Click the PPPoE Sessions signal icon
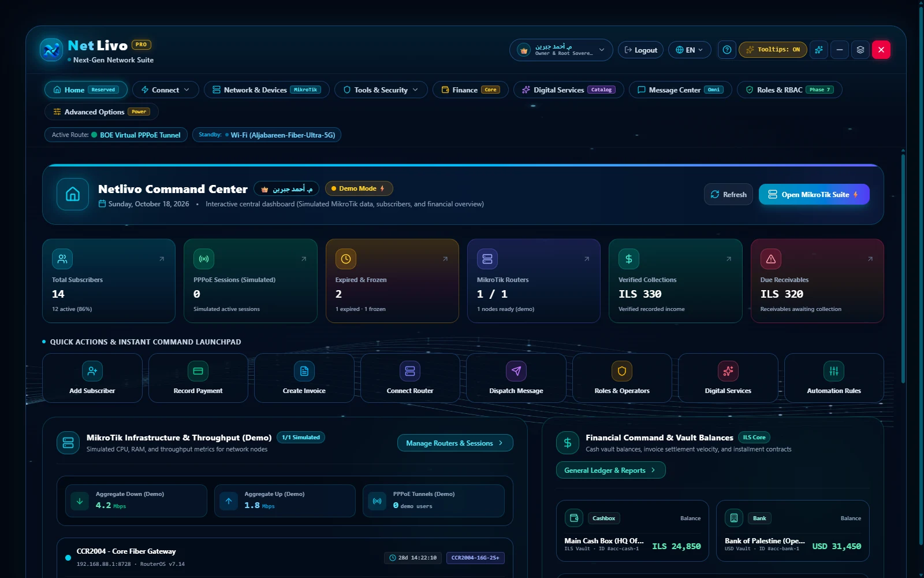Viewport: 924px width, 578px height. pos(204,259)
